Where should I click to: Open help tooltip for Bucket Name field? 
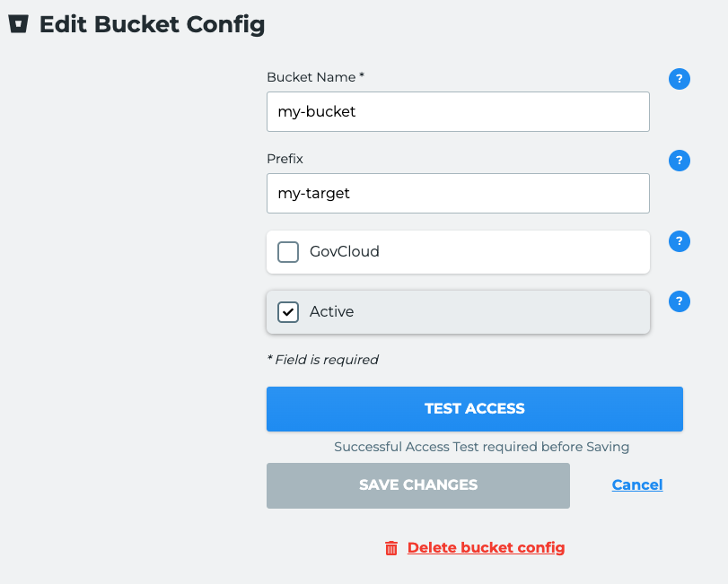click(680, 79)
